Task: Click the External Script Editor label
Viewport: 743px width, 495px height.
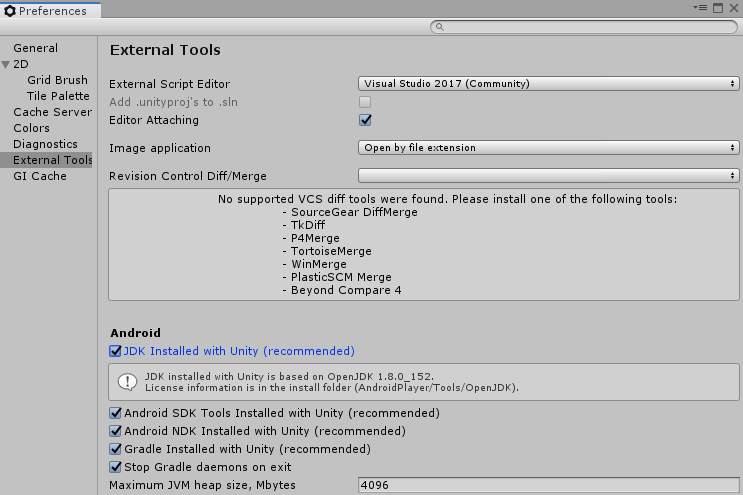Action: pos(170,84)
